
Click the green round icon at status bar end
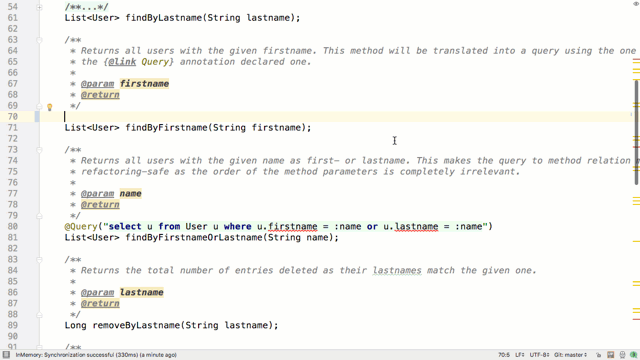pos(633,355)
